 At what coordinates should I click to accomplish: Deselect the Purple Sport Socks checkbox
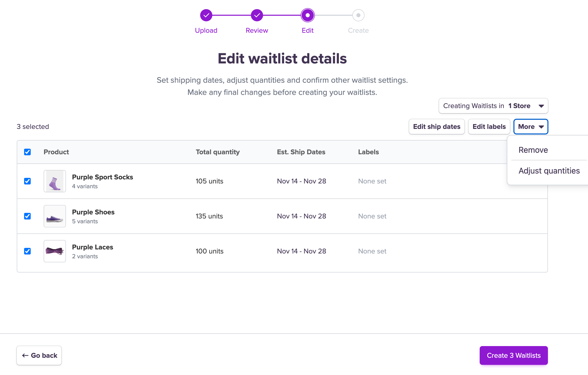point(27,181)
